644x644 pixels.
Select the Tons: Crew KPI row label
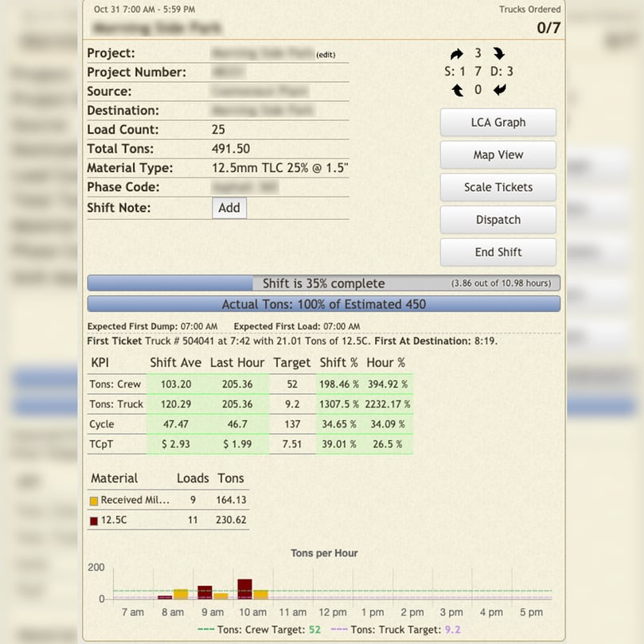point(115,384)
